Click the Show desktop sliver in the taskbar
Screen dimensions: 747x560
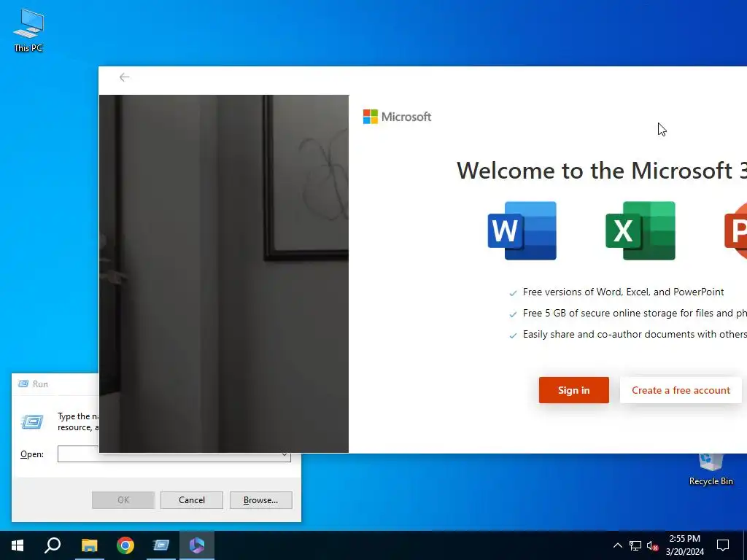click(745, 545)
